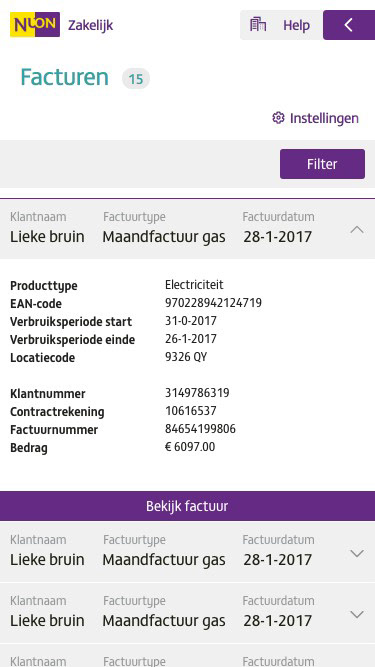Click the Factuurnummer value 84654199806
Image resolution: width=375 pixels, height=667 pixels.
200,429
